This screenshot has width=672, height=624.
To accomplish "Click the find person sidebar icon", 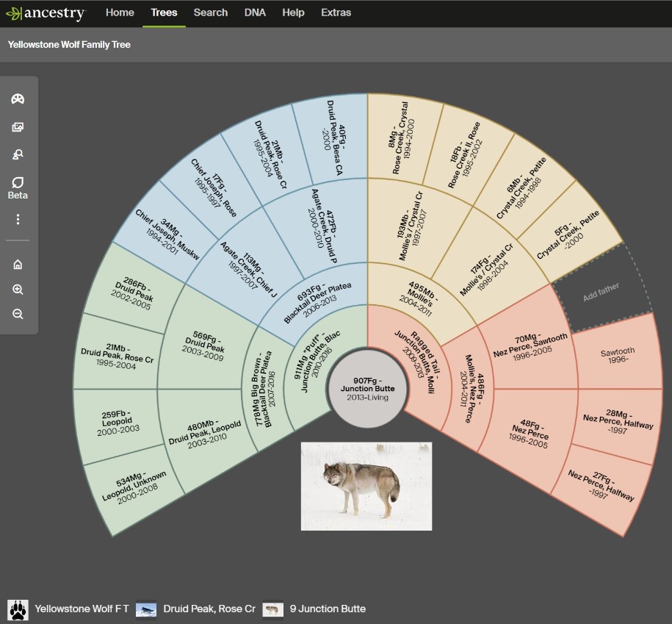I will pos(18,154).
